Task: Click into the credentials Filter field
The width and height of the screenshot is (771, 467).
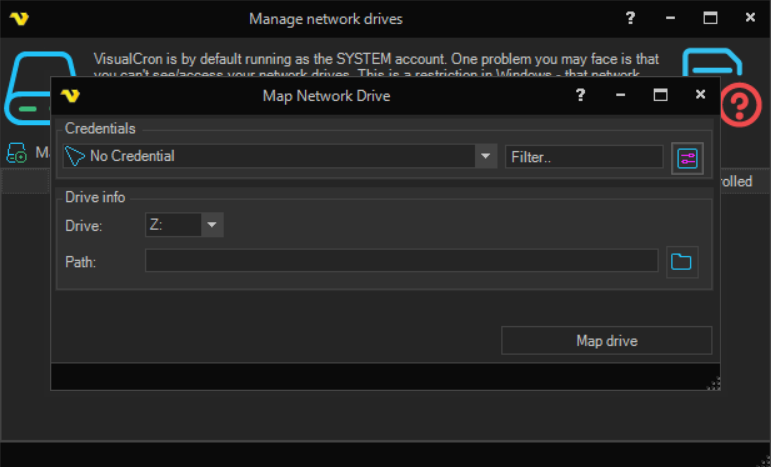Action: click(x=583, y=157)
